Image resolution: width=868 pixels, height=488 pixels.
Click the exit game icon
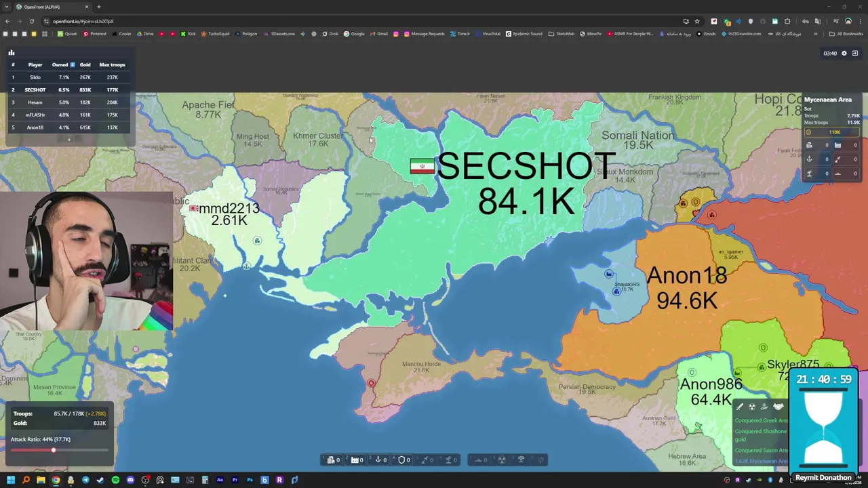coord(855,53)
